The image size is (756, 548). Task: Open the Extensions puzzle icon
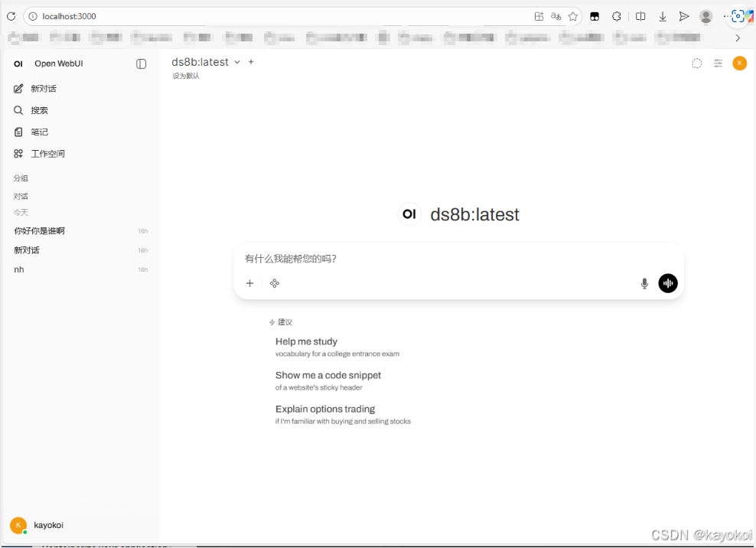click(616, 16)
